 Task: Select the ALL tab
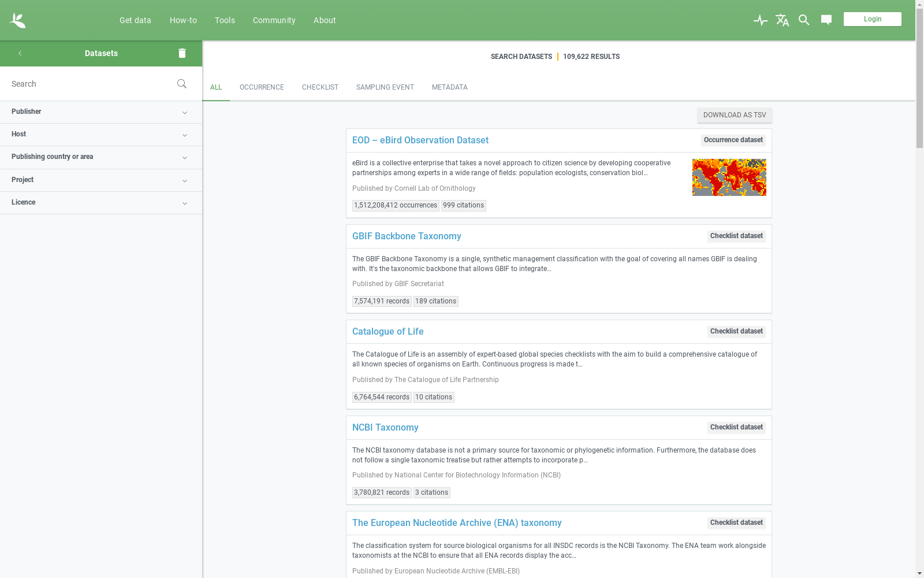216,87
